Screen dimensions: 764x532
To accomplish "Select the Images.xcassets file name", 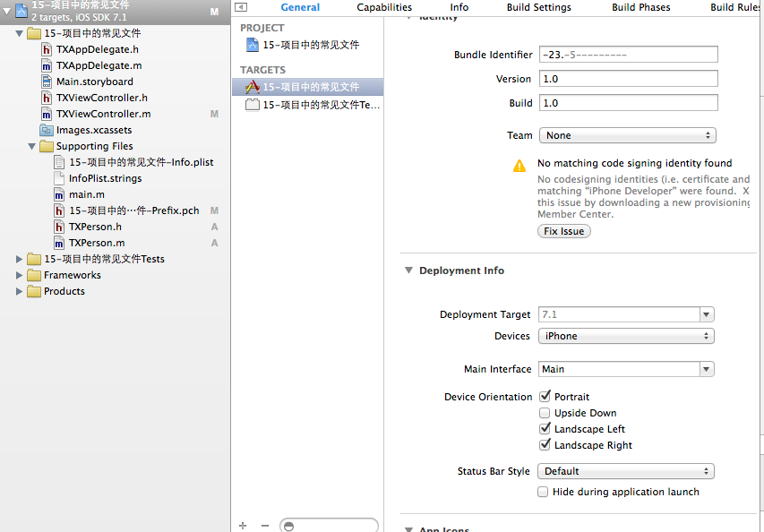I will tap(94, 130).
